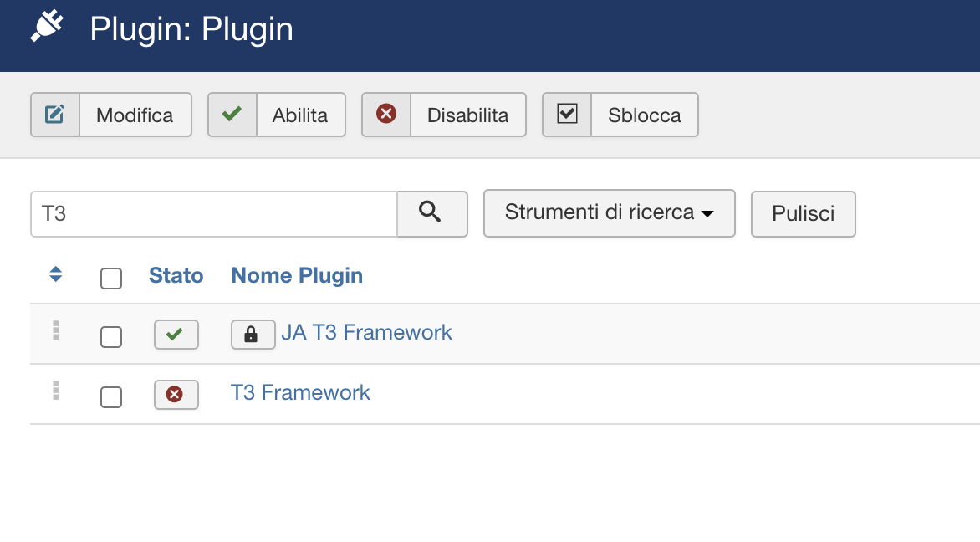Screen dimensions: 980x542
Task: Click the plug icon in header
Action: pos(47,28)
